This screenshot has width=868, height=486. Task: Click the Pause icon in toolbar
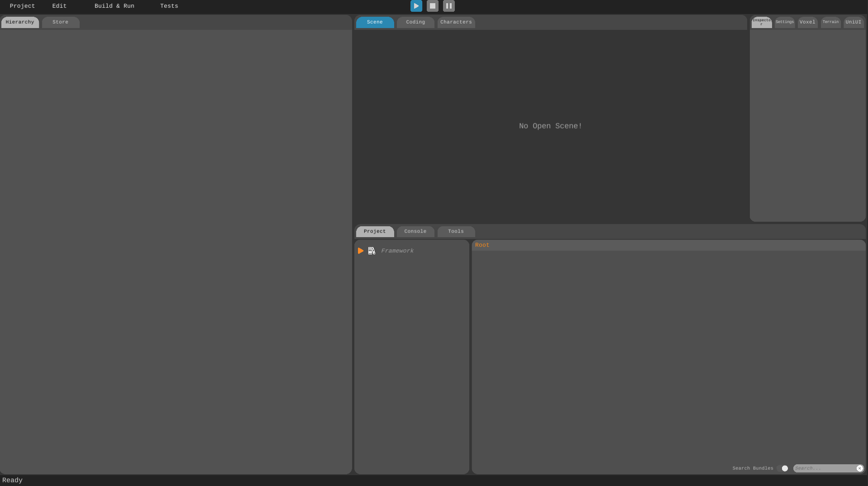pyautogui.click(x=448, y=6)
